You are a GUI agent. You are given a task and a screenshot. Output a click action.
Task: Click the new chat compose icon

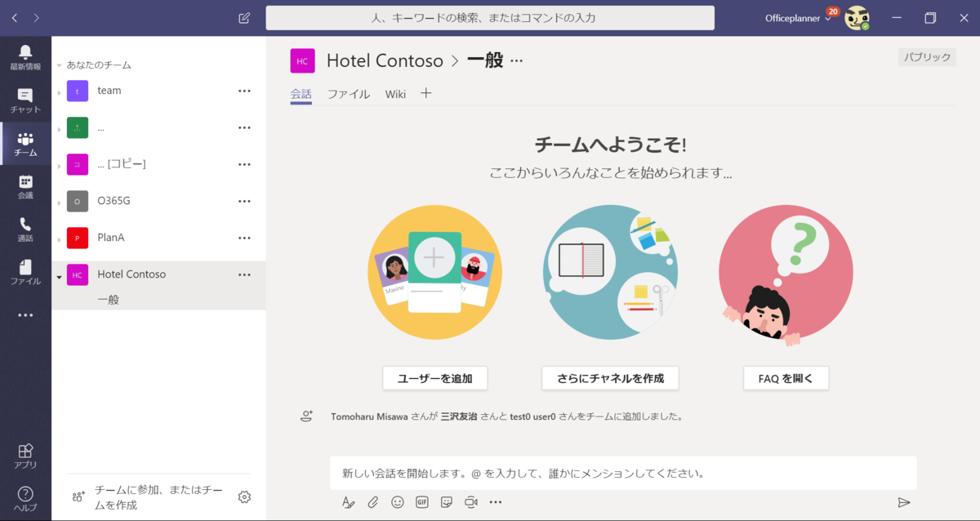[x=244, y=18]
